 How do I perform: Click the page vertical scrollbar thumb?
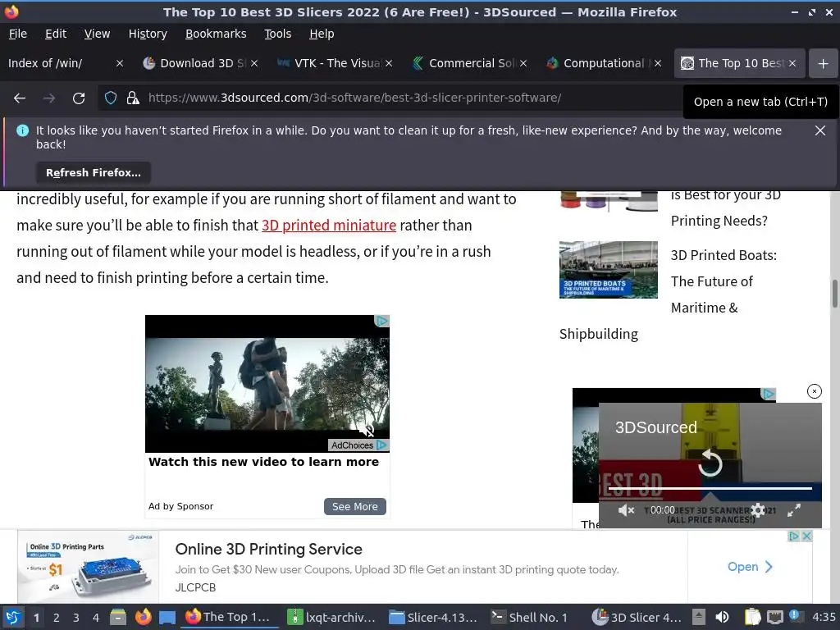point(834,293)
